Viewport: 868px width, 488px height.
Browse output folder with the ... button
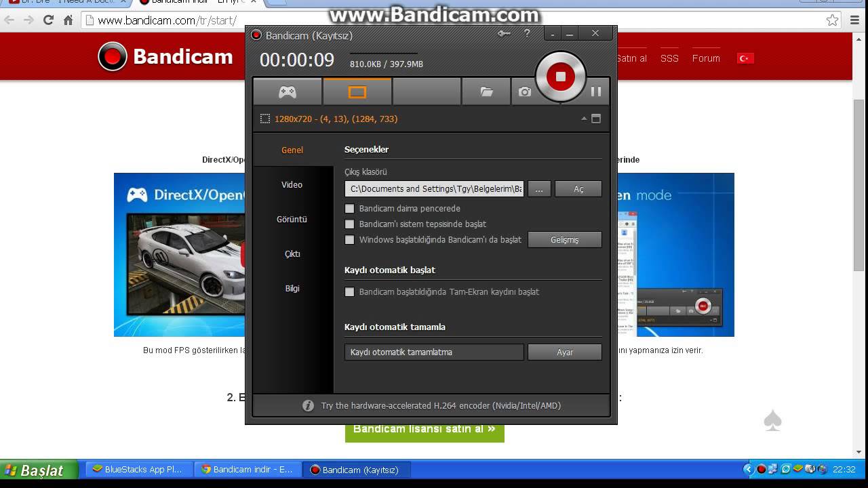click(539, 189)
